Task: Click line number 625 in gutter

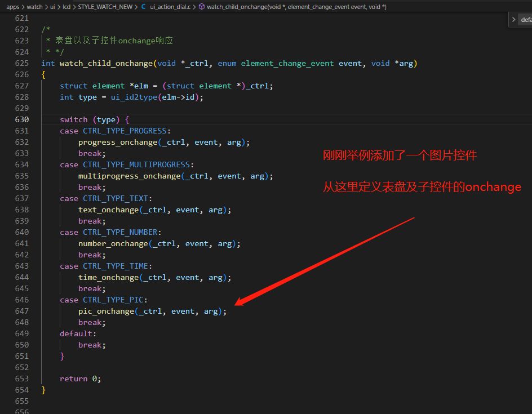Action: pos(22,64)
